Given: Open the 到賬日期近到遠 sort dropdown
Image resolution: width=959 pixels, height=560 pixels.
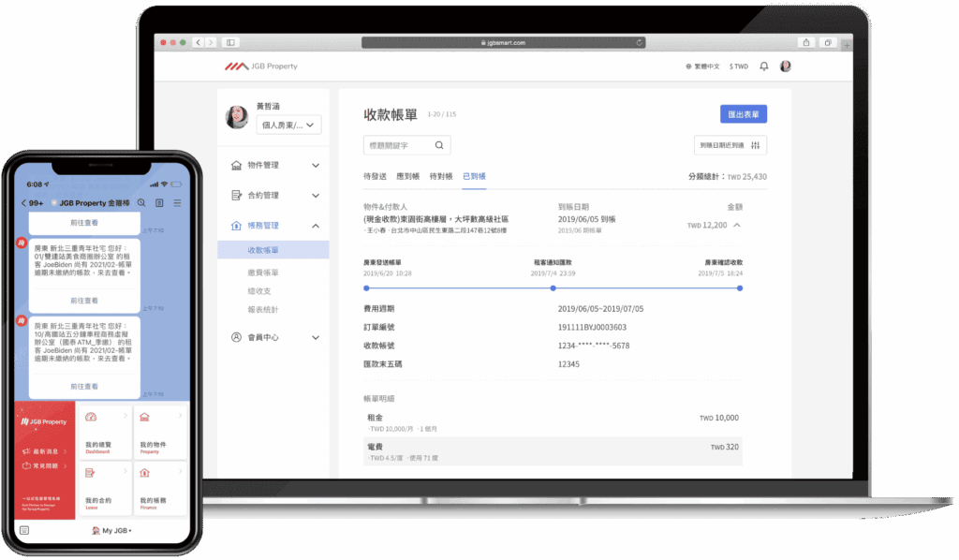Looking at the screenshot, I should point(730,145).
